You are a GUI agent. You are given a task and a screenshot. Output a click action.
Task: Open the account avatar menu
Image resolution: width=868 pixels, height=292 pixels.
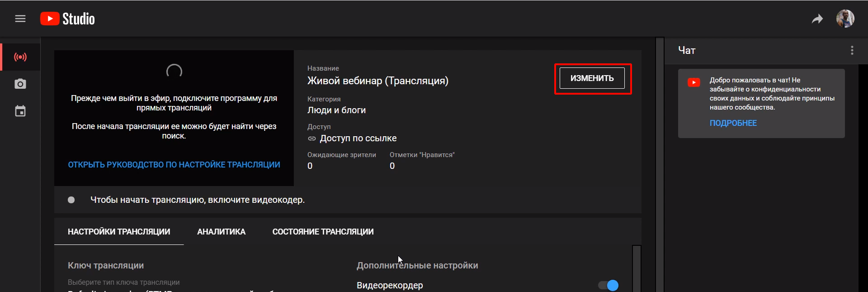pyautogui.click(x=844, y=19)
